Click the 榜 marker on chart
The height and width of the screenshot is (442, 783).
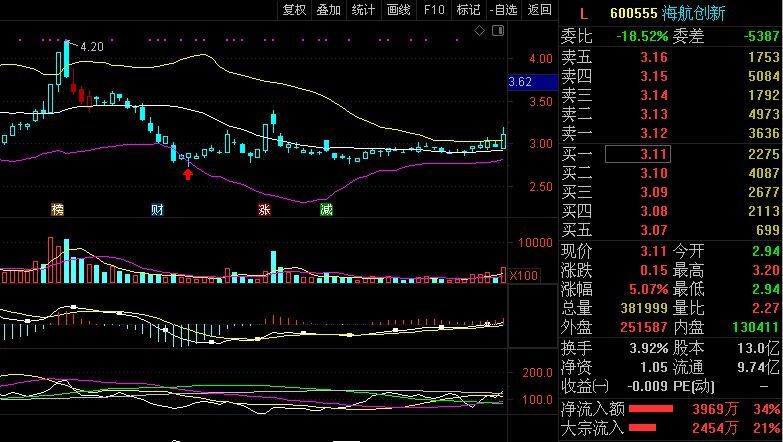tap(58, 209)
